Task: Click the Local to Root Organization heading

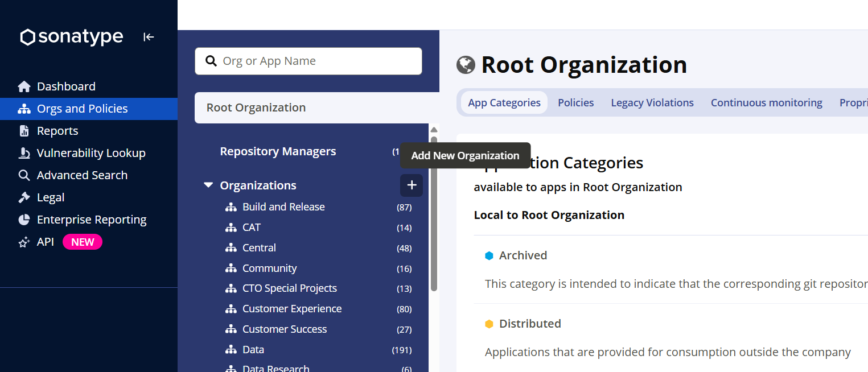Action: pyautogui.click(x=549, y=215)
